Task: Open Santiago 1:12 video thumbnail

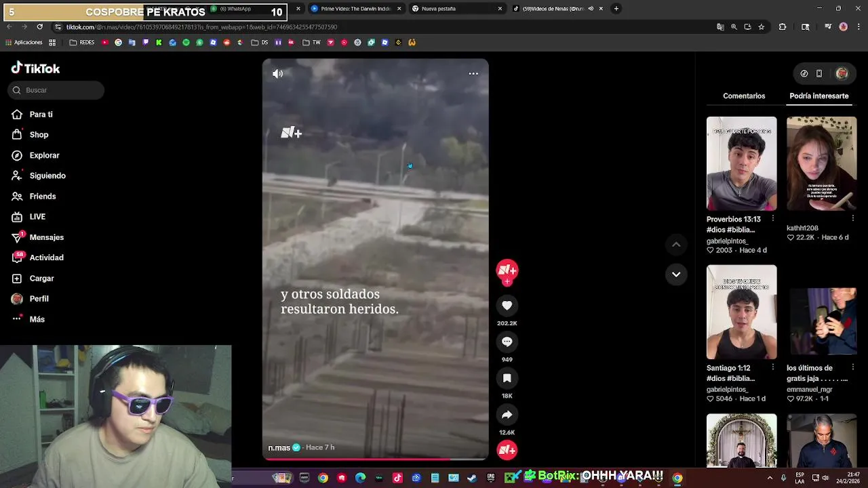Action: click(x=741, y=312)
